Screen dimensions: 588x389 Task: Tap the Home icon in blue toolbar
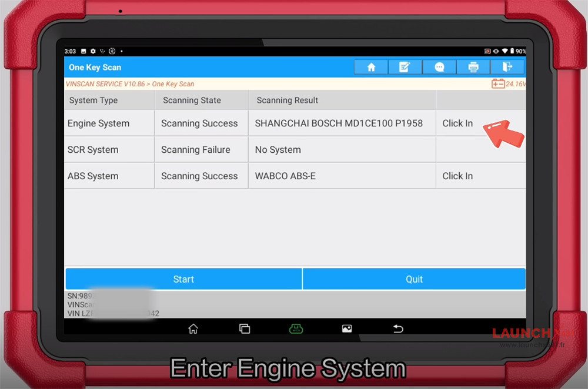click(x=371, y=67)
